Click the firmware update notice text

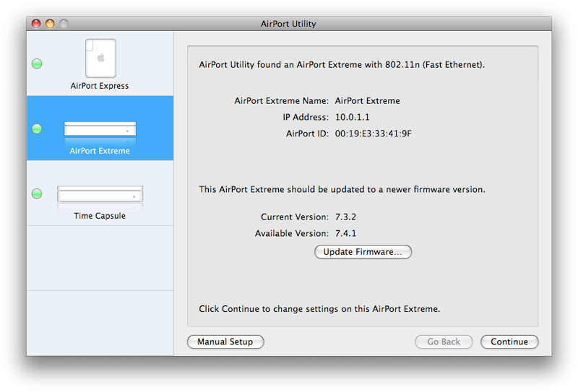[x=342, y=189]
